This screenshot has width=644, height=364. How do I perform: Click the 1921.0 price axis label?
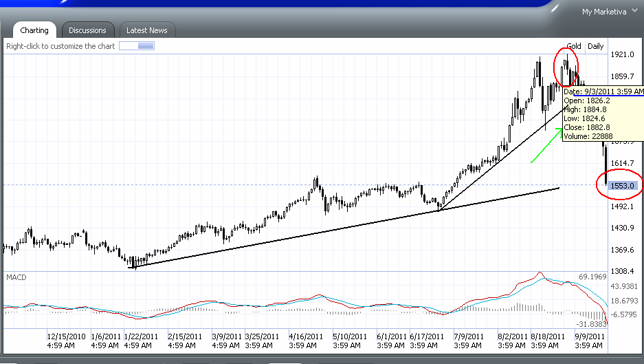(x=622, y=54)
